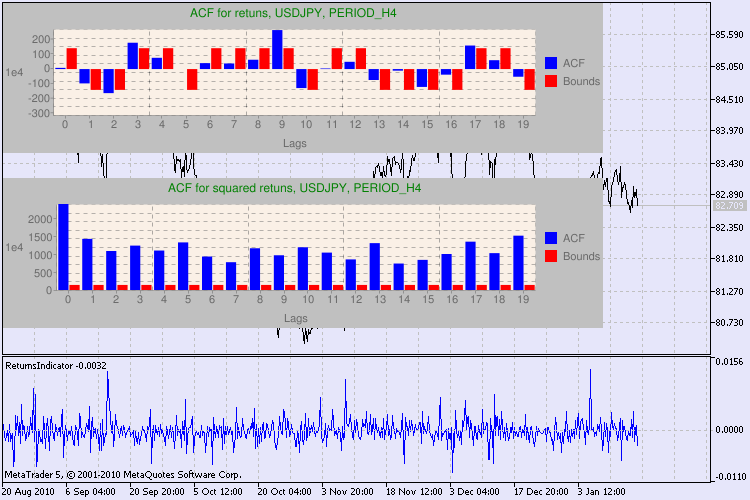Click the '3 Nov 20:00' time label
This screenshot has width=750, height=500.
pos(347,492)
